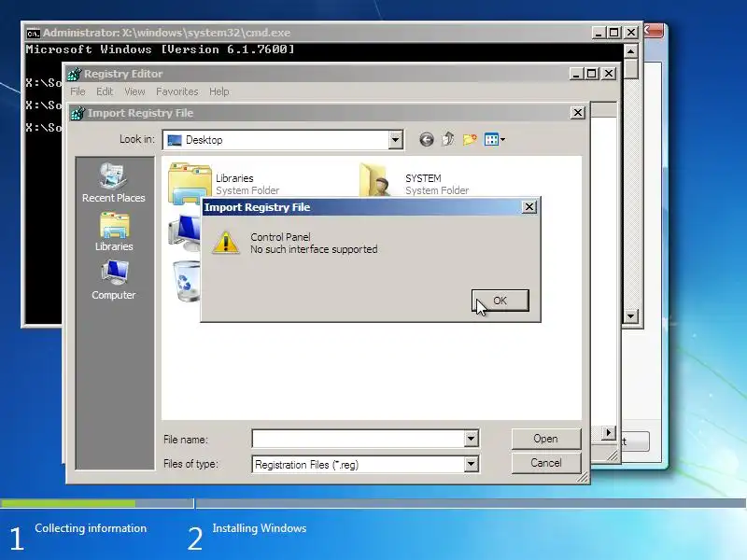The height and width of the screenshot is (560, 747).
Task: Click the warning triangle icon in error dialog
Action: click(x=226, y=243)
